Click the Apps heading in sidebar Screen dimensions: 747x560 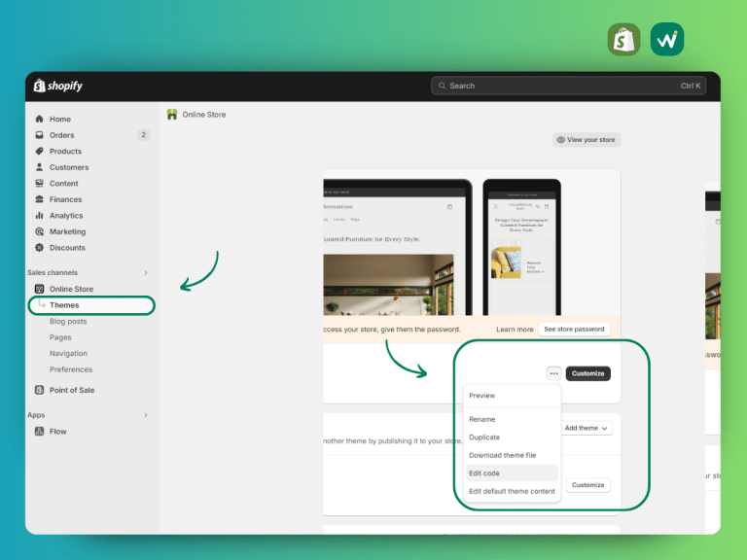pos(36,415)
